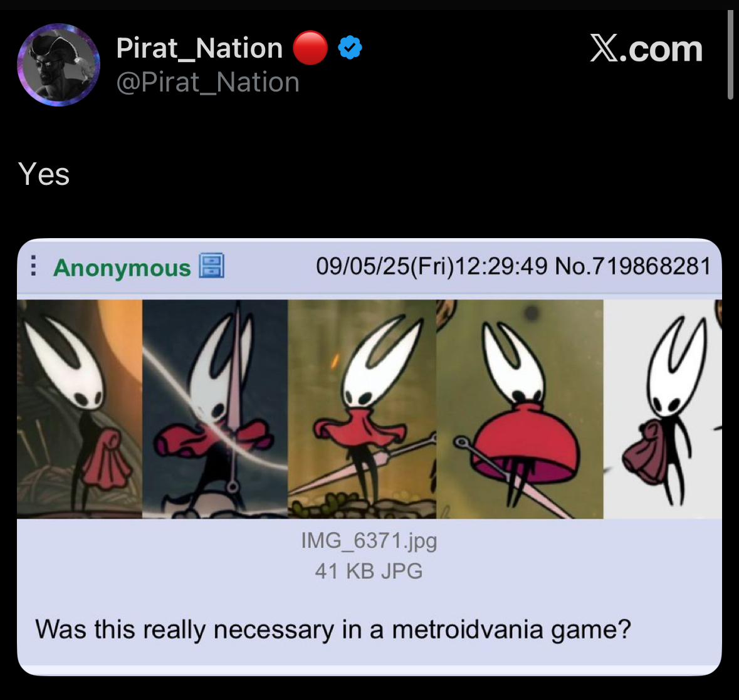
Task: Open the IMG_6371.jpg filename link
Action: click(369, 541)
